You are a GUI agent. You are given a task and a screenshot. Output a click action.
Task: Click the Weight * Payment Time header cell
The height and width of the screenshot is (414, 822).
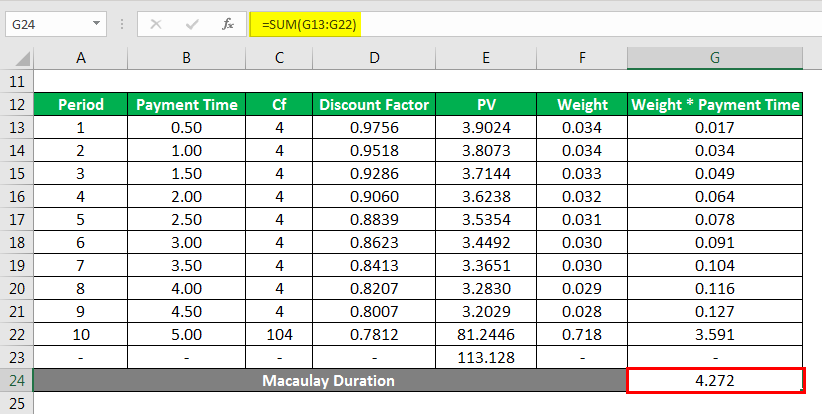tap(715, 104)
